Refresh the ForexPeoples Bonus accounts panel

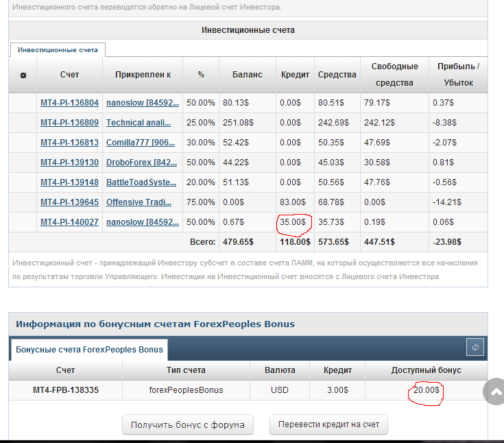[475, 347]
